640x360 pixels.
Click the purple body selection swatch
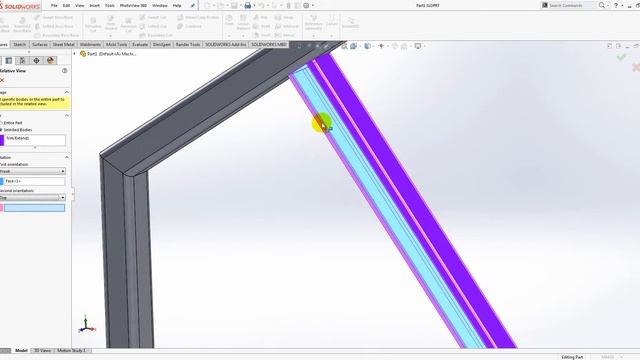point(2,140)
